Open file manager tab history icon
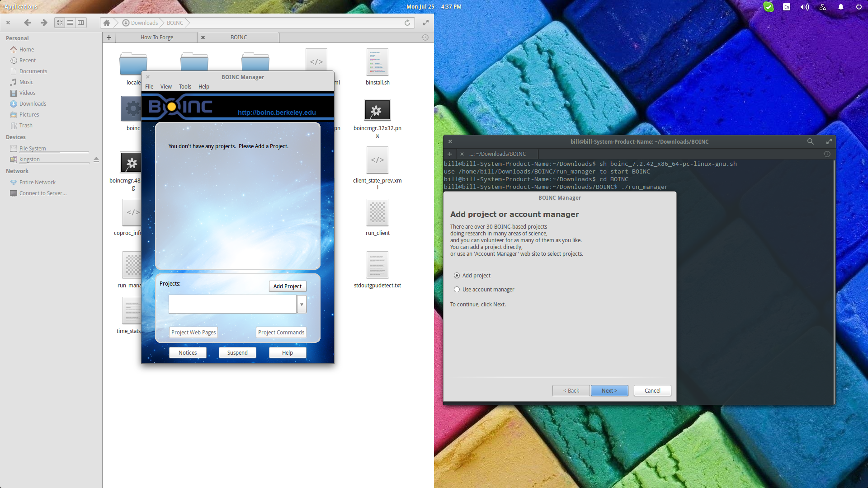This screenshot has height=488, width=868. coord(425,38)
